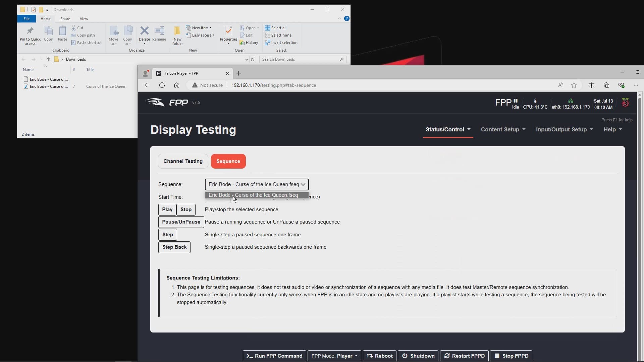Switch to the Channel Testing tab
The height and width of the screenshot is (362, 644).
[183, 161]
